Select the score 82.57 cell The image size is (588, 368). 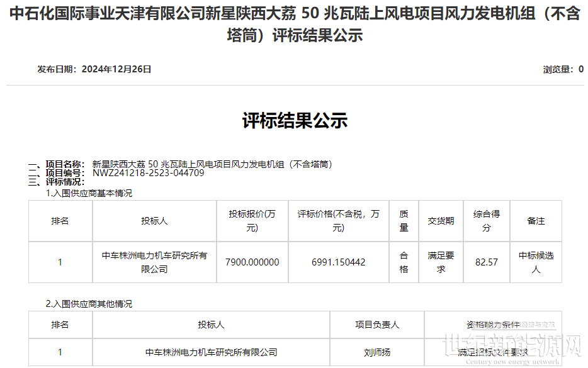pos(487,262)
